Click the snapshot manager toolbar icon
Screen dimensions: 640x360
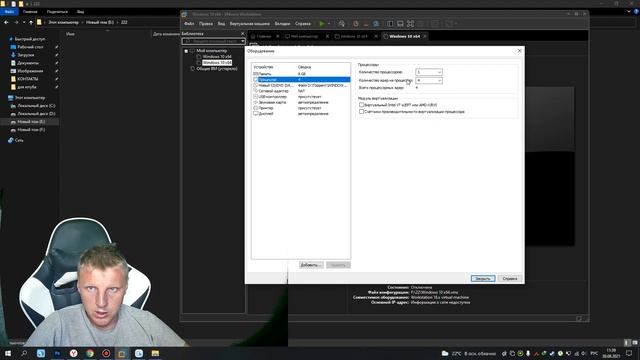click(376, 24)
